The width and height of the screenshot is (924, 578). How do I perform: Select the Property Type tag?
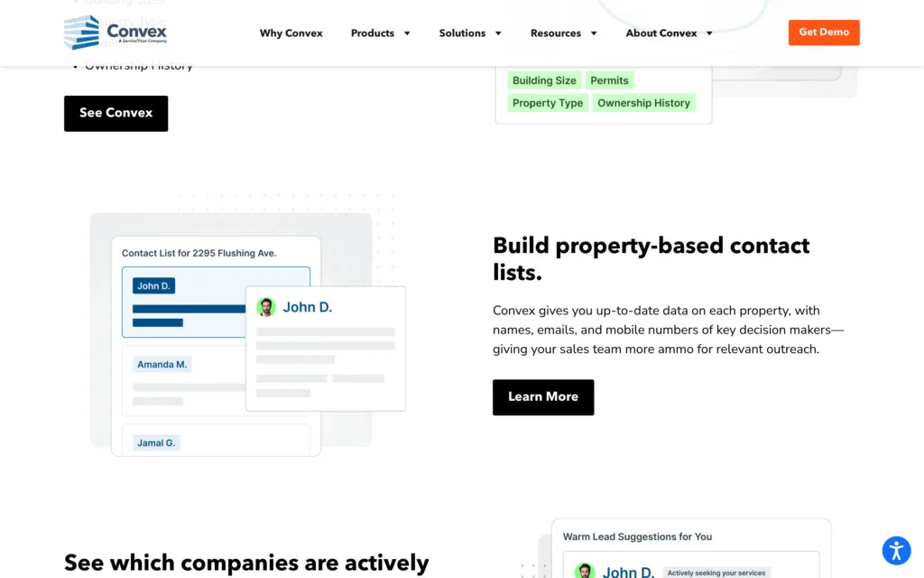548,103
